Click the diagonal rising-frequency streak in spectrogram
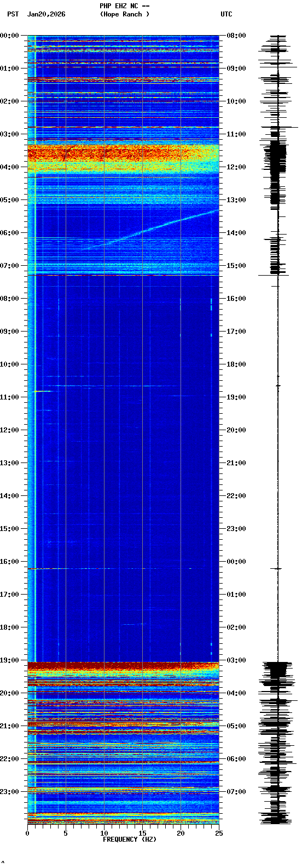 pyautogui.click(x=150, y=229)
